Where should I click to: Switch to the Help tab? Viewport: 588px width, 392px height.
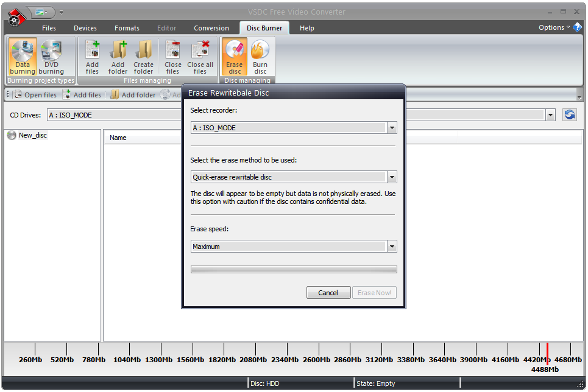pos(306,28)
